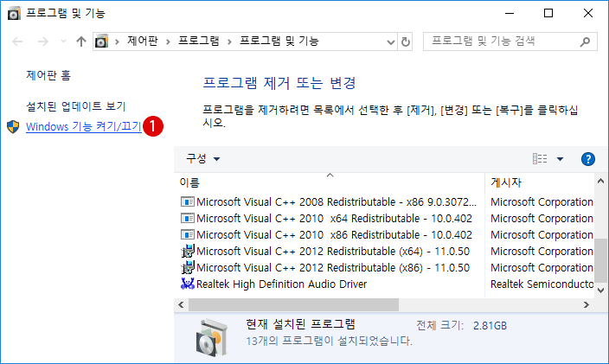Image resolution: width=609 pixels, height=364 pixels.
Task: Click the shield icon beside Windows 기능
Action: pyautogui.click(x=13, y=126)
